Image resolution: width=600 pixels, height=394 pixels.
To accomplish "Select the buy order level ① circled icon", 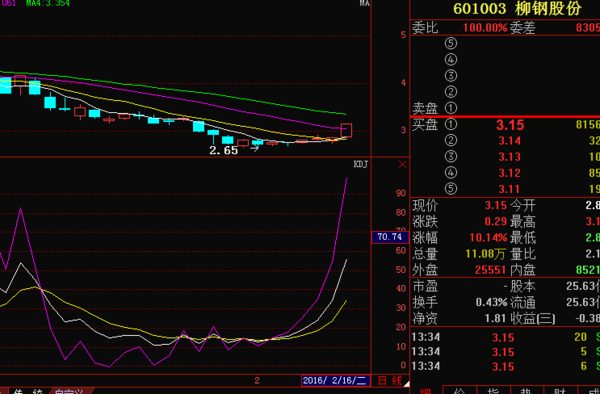I will 451,124.
